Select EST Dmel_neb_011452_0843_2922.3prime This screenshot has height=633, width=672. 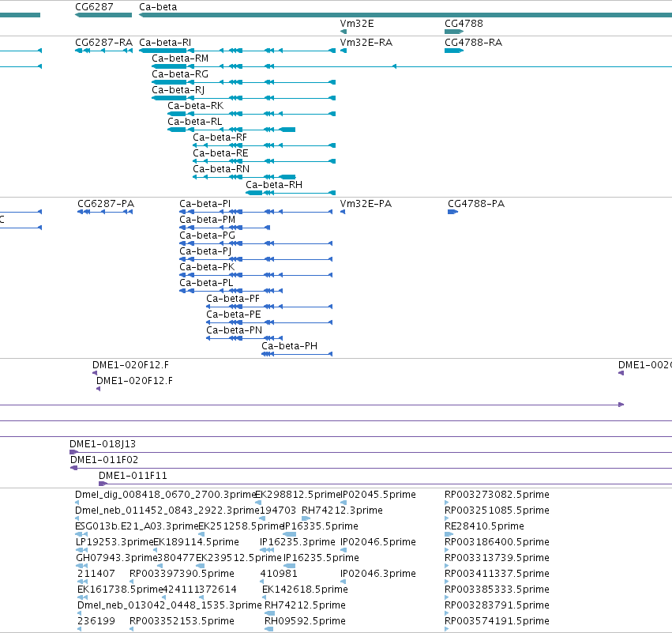coord(167,511)
